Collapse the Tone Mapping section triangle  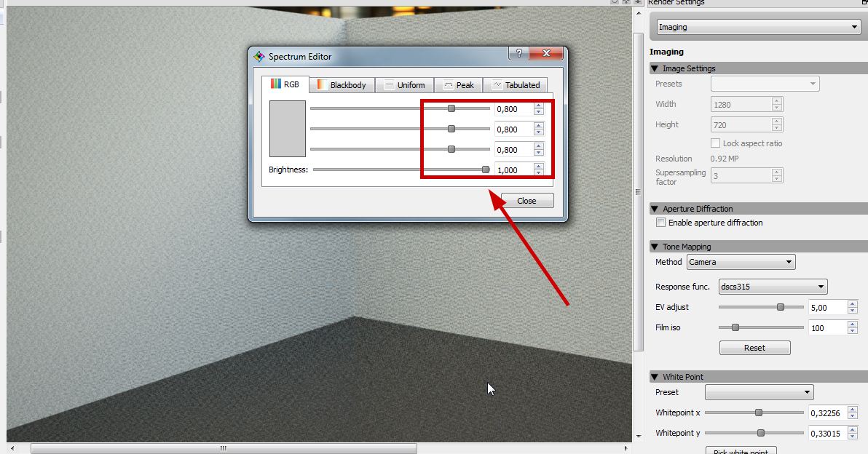click(x=655, y=247)
